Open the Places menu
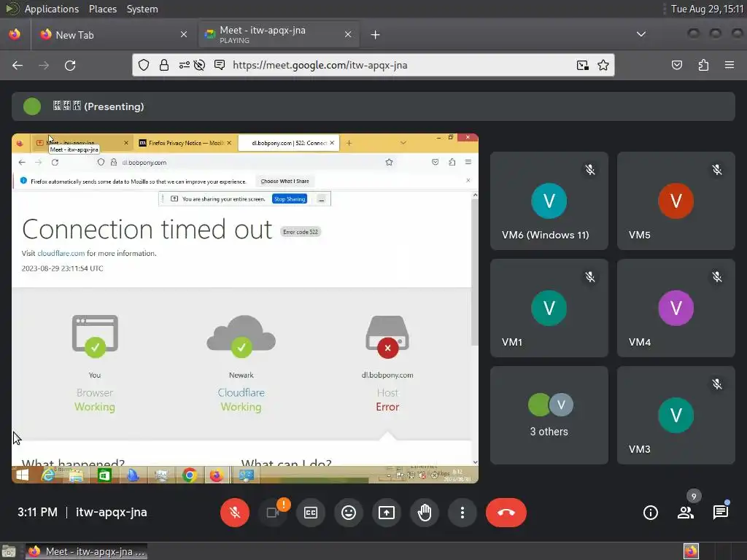 (102, 9)
